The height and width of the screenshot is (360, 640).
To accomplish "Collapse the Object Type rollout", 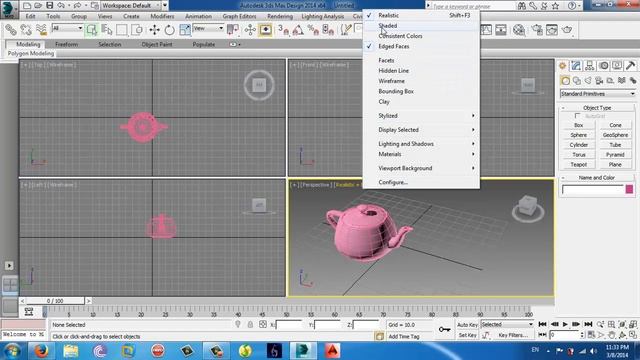I will click(x=597, y=108).
